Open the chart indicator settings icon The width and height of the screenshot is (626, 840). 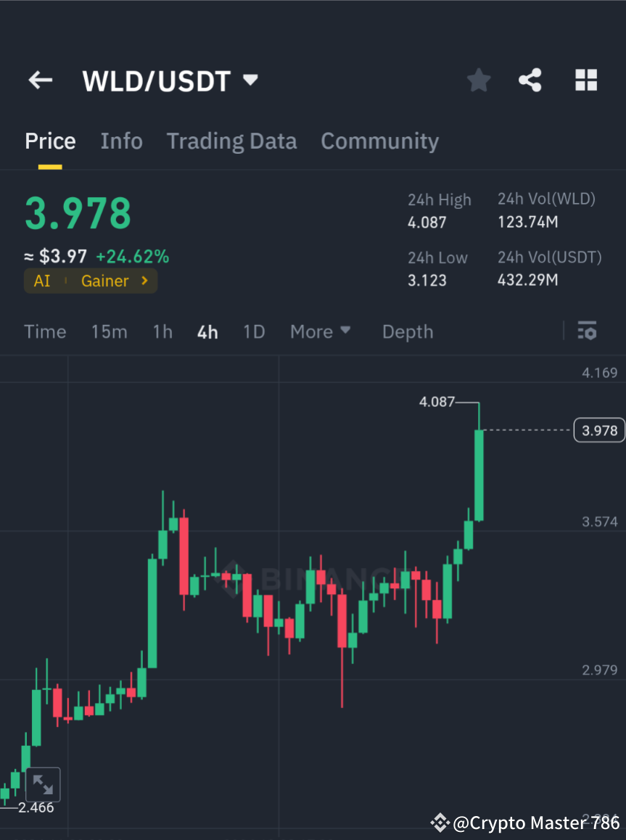[587, 331]
